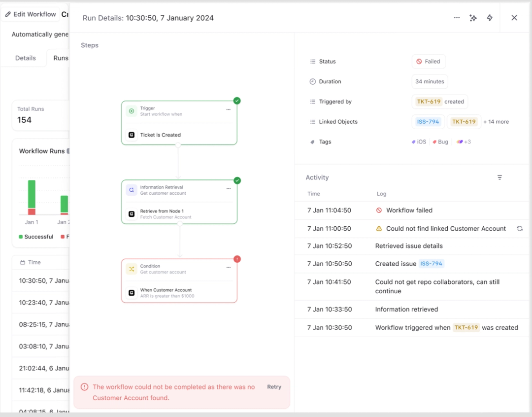Open the Trigger step options menu
This screenshot has width=532, height=417.
pos(229,109)
